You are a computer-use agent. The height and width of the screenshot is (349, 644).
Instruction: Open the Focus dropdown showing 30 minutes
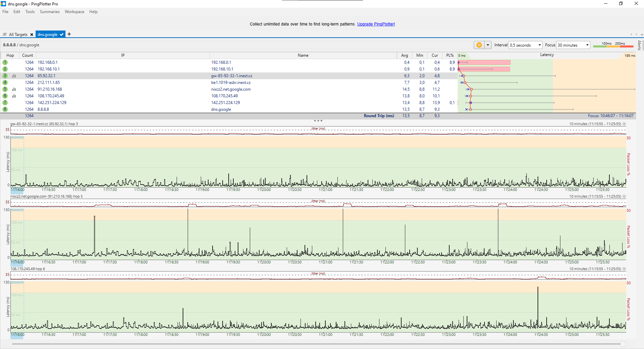[x=573, y=45]
